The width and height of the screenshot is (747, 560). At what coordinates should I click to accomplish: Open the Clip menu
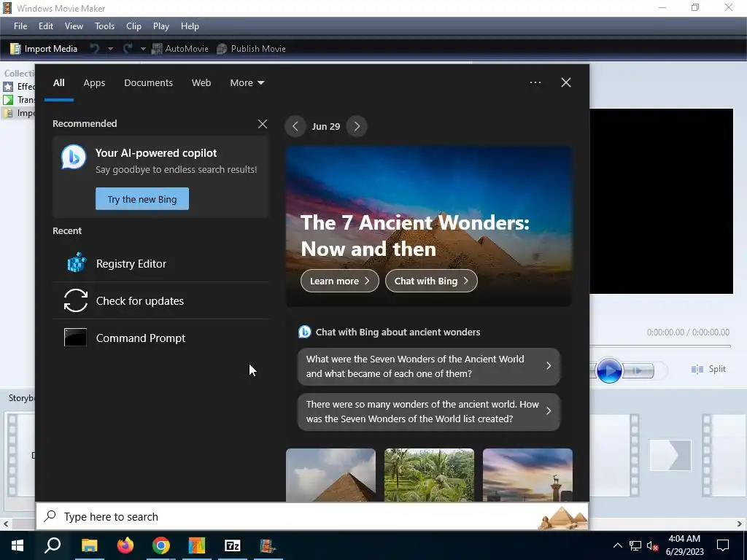134,26
